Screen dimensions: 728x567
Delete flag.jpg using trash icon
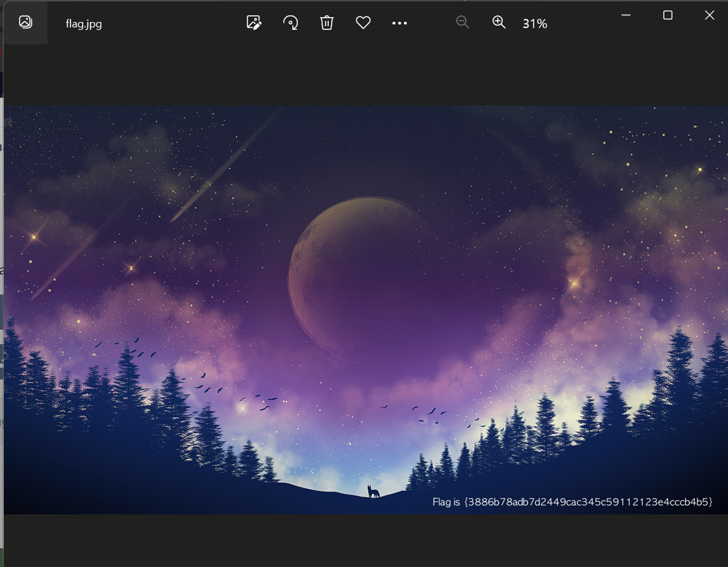coord(327,23)
